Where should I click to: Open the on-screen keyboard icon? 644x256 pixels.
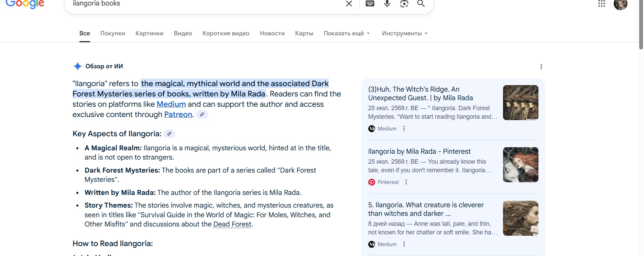pyautogui.click(x=370, y=4)
